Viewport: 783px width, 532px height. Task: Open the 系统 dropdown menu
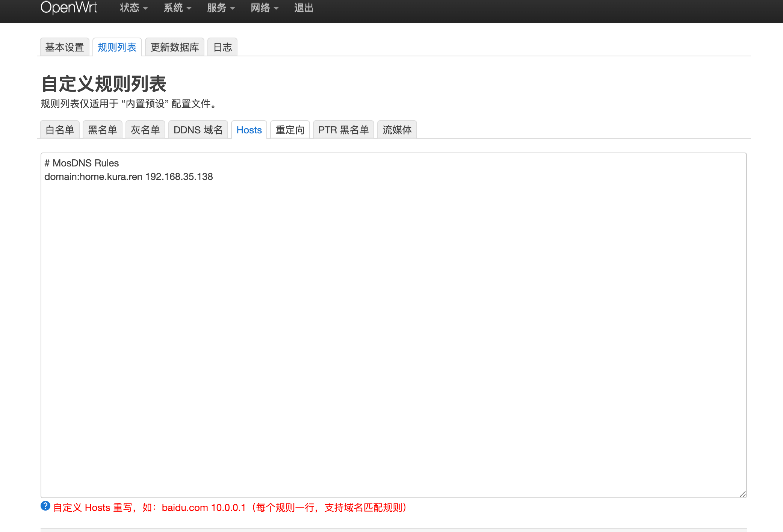pos(177,8)
